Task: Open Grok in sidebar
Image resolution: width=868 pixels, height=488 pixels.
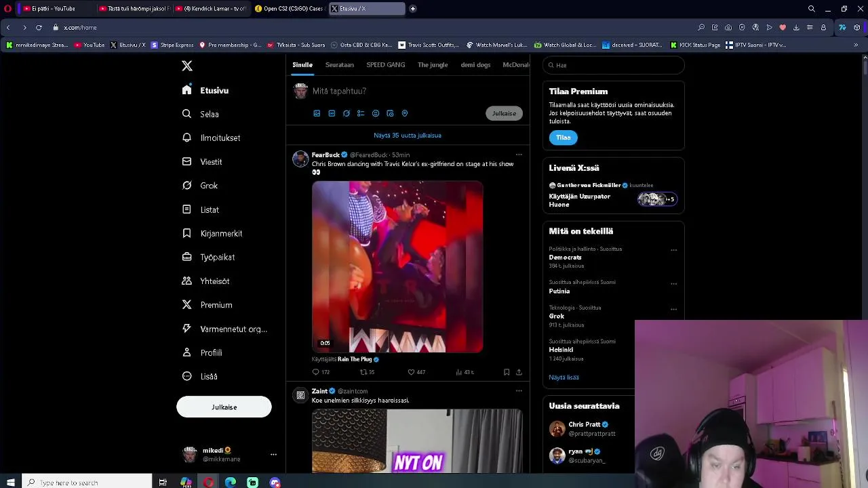Action: click(x=200, y=185)
